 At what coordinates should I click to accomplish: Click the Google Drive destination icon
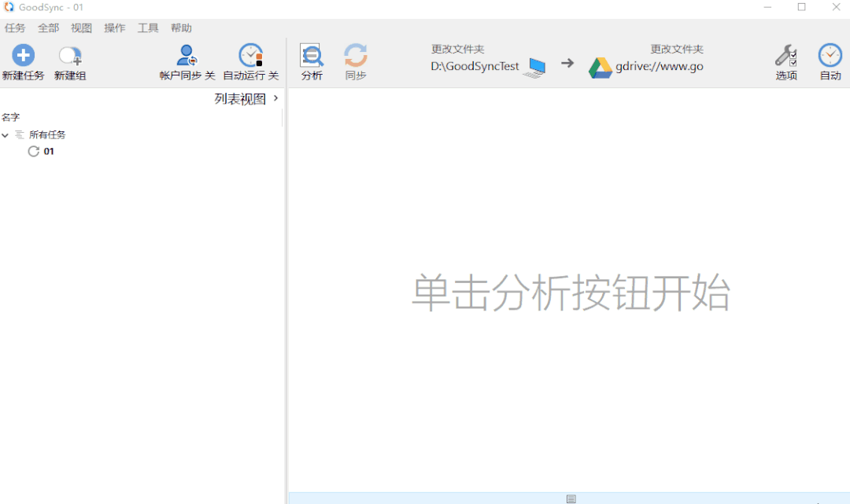[601, 68]
